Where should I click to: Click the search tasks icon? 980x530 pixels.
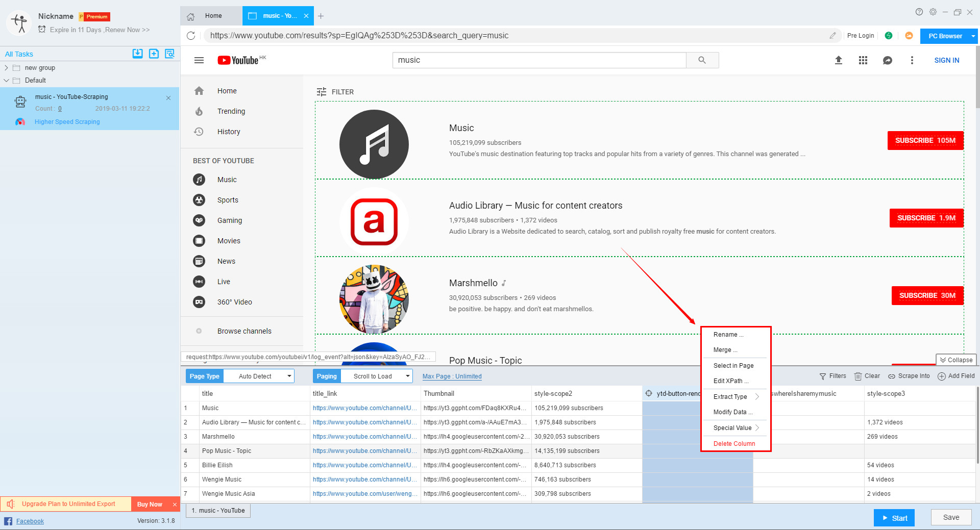click(x=170, y=54)
